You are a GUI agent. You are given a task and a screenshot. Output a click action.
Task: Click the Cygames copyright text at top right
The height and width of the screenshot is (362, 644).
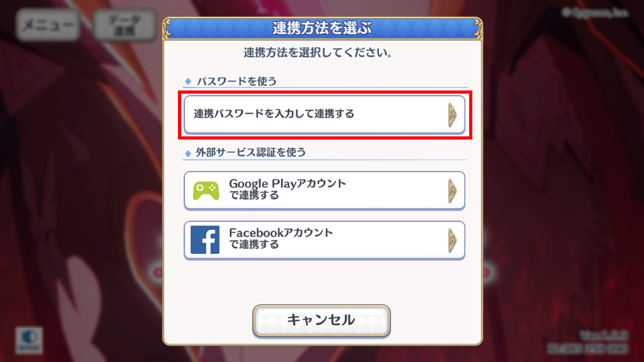[x=595, y=13]
